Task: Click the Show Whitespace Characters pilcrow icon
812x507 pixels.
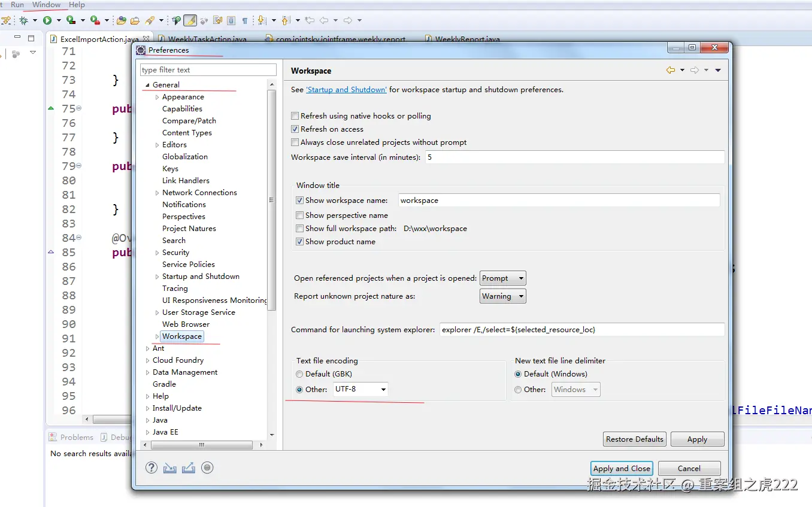Action: [245, 20]
